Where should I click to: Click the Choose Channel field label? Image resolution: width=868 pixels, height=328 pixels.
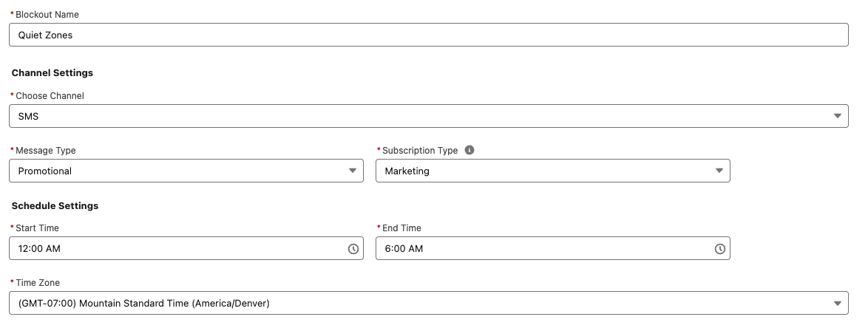[50, 96]
